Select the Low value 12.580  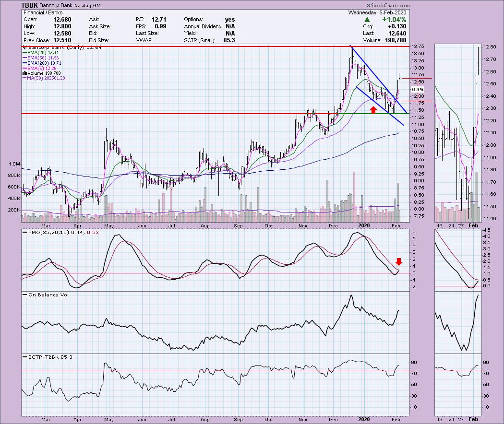[x=62, y=34]
